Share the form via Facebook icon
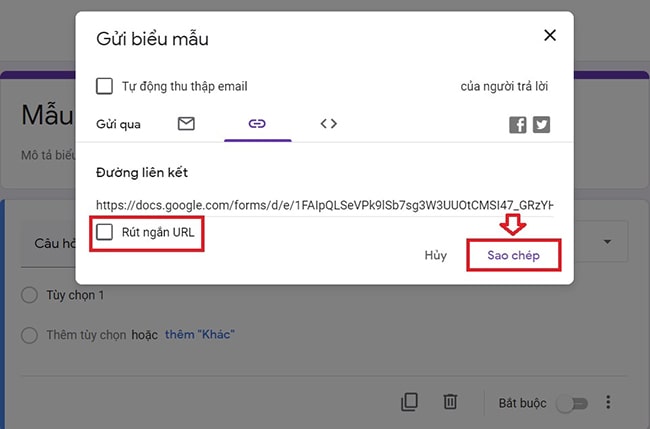650x429 pixels. click(x=518, y=125)
